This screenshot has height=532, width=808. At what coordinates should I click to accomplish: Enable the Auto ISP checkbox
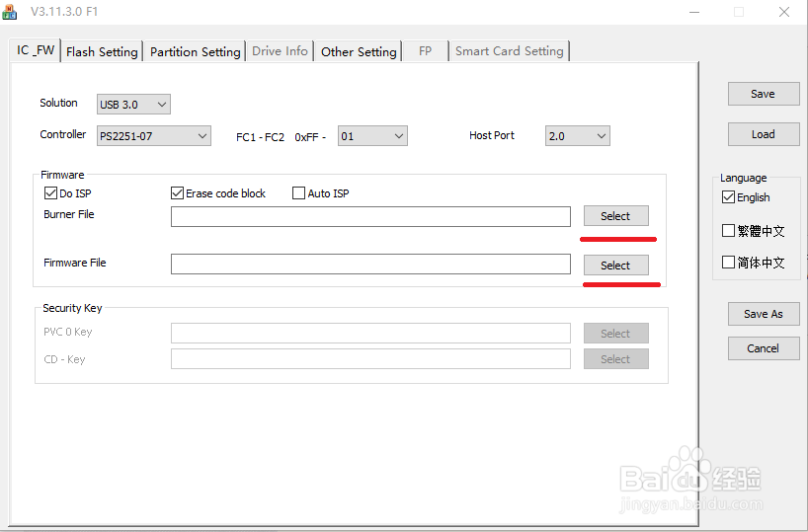click(x=298, y=193)
